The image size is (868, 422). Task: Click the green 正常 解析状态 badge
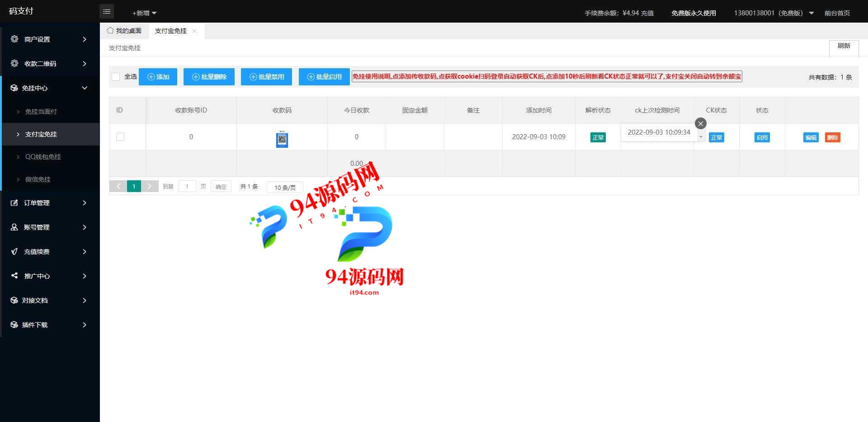[x=598, y=137]
